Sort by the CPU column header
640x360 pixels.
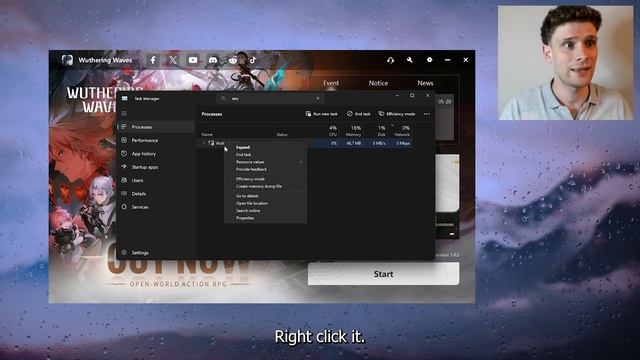pos(333,131)
